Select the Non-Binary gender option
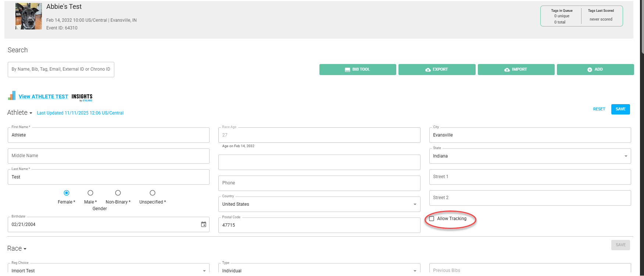 (118, 193)
